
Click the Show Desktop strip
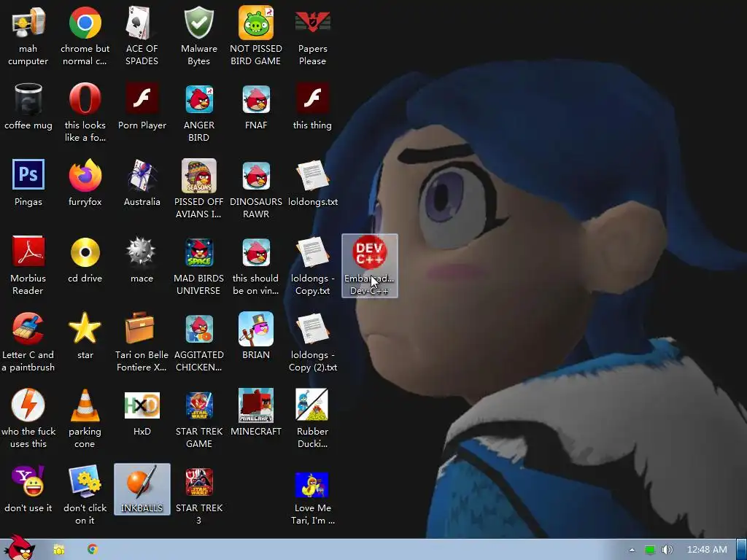(741, 550)
